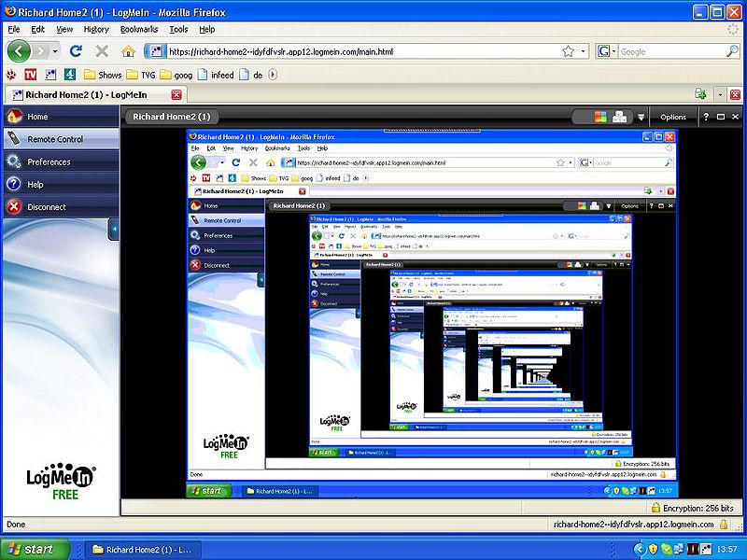747x560 pixels.
Task: Click the site identity icon left of the main address bar
Action: coord(155,51)
